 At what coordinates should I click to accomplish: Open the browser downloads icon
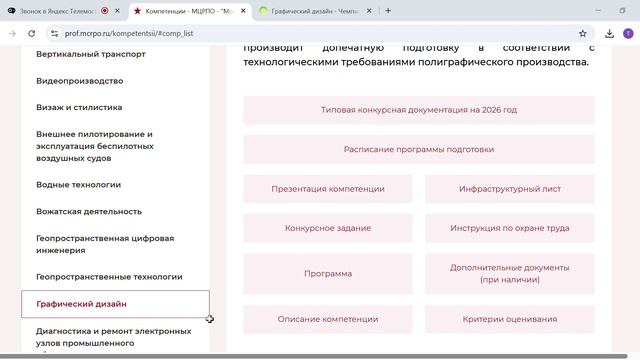coord(609,33)
